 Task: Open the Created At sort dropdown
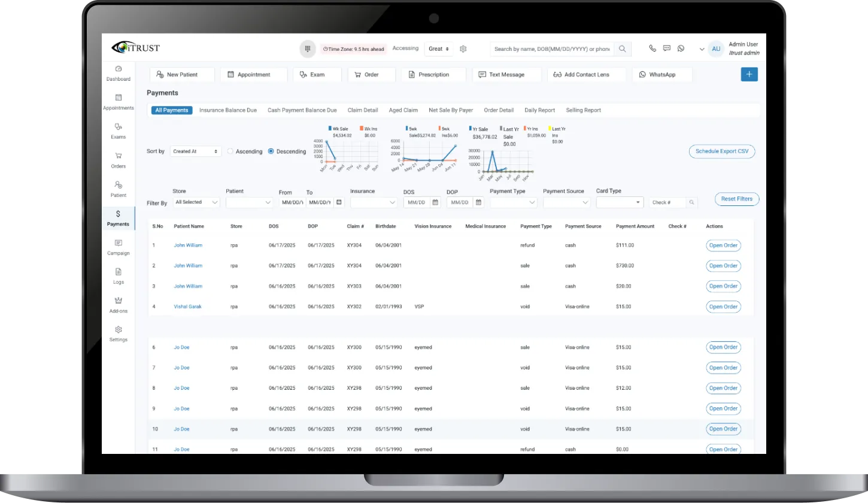pyautogui.click(x=196, y=151)
